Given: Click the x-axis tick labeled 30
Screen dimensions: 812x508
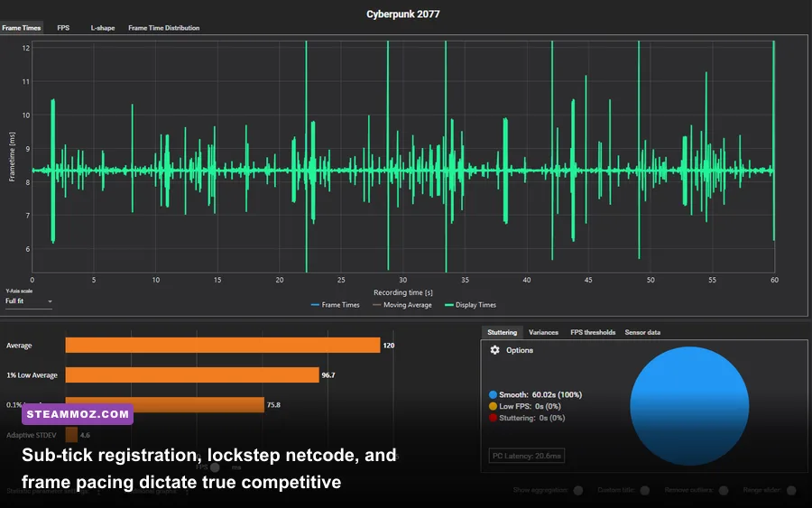Looking at the screenshot, I should (x=403, y=280).
